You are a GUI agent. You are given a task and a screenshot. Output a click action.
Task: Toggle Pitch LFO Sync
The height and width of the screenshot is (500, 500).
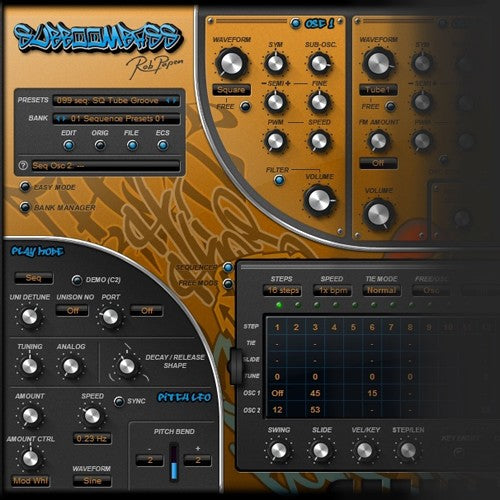point(119,401)
